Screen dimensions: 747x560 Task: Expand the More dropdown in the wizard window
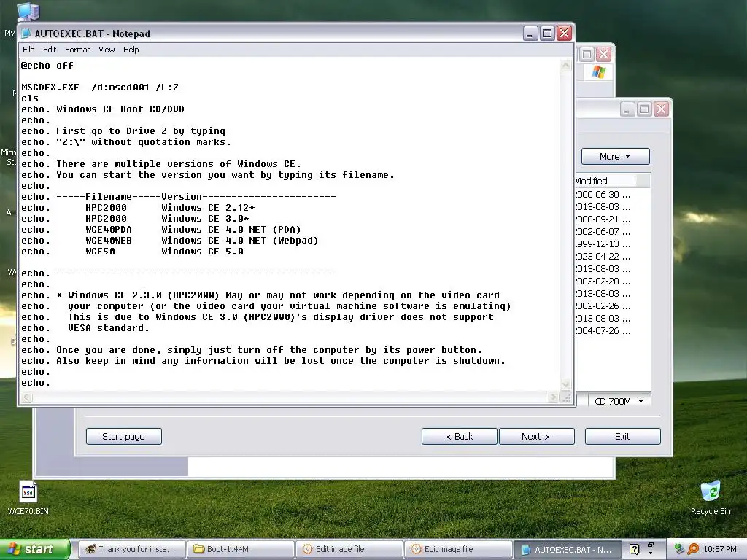pyautogui.click(x=615, y=156)
